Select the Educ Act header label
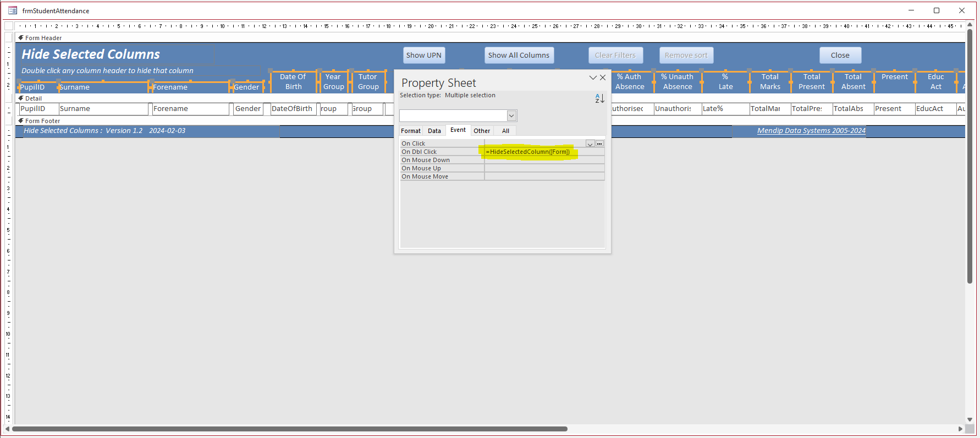This screenshot has width=980, height=438. point(935,81)
